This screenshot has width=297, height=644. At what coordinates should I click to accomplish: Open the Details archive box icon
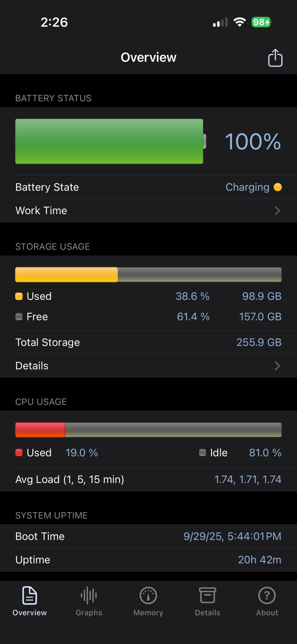click(x=208, y=595)
